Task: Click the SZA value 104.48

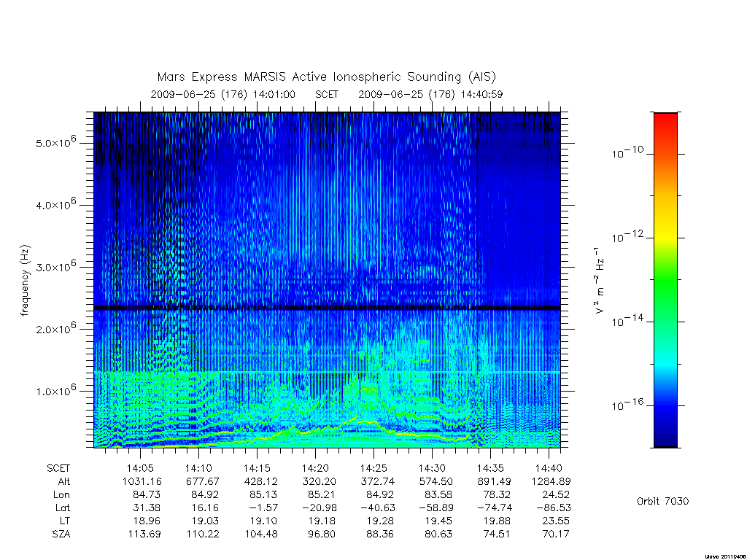Action: 261,534
